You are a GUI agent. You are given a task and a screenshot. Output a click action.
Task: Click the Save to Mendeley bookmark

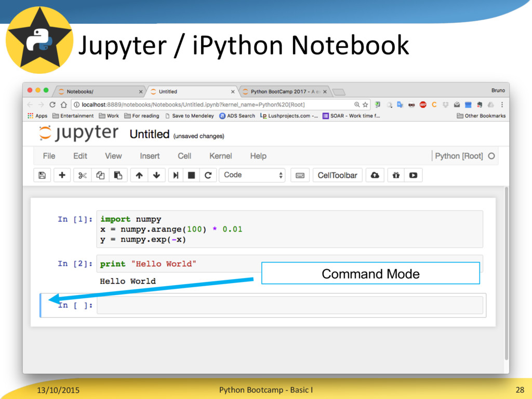(x=189, y=116)
